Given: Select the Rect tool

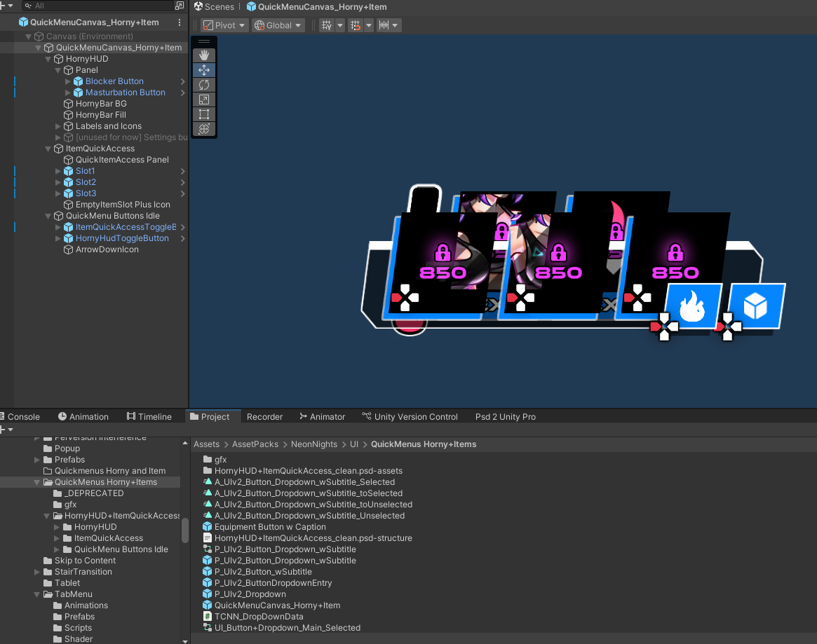Looking at the screenshot, I should pos(204,114).
